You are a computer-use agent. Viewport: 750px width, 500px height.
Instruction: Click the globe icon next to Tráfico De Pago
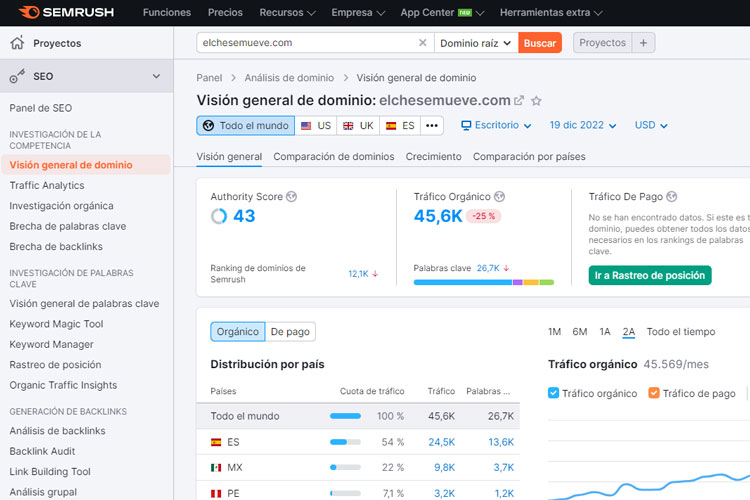[672, 197]
